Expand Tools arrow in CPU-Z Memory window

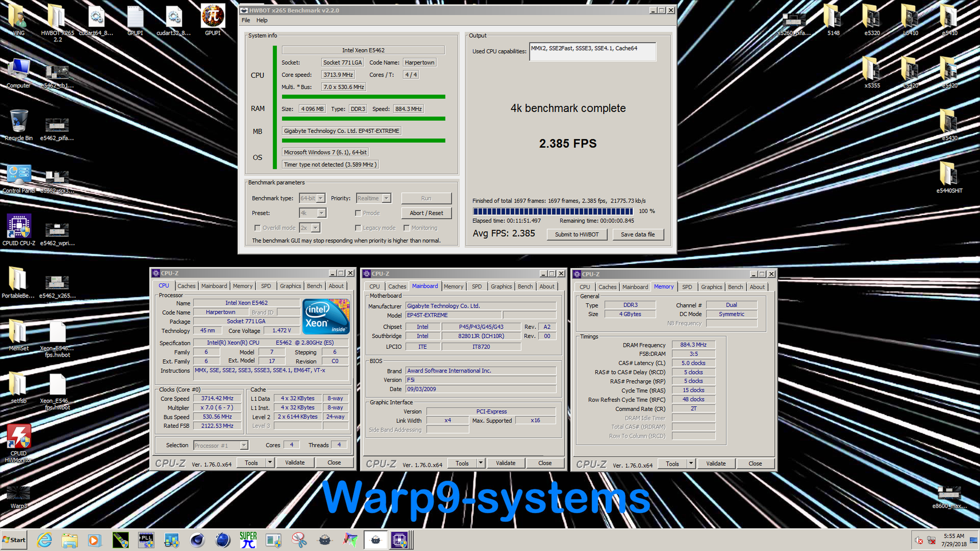click(x=691, y=464)
